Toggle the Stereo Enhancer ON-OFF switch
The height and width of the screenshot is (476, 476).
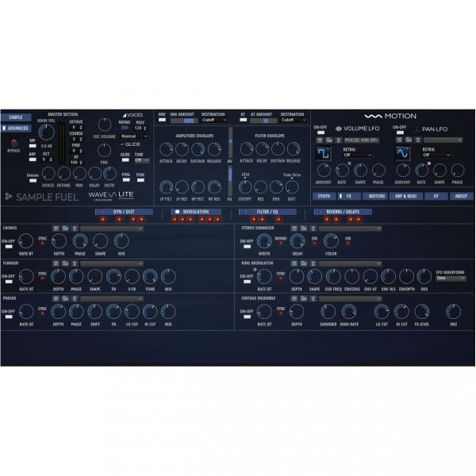coord(247,247)
